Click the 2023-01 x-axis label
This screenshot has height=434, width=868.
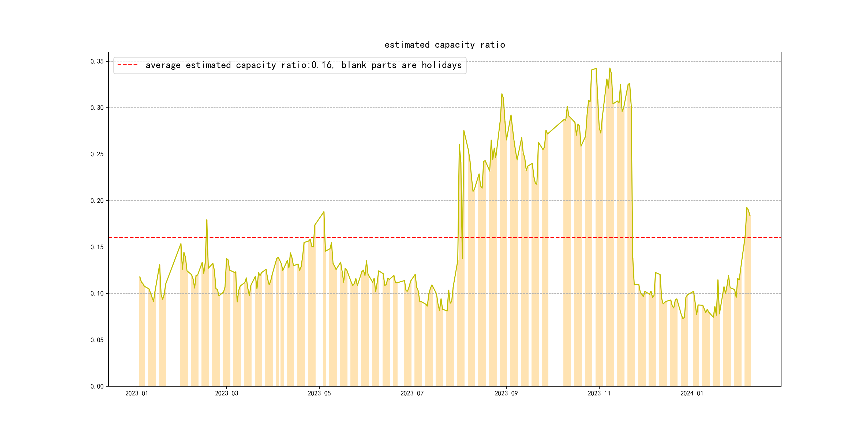[x=136, y=393]
